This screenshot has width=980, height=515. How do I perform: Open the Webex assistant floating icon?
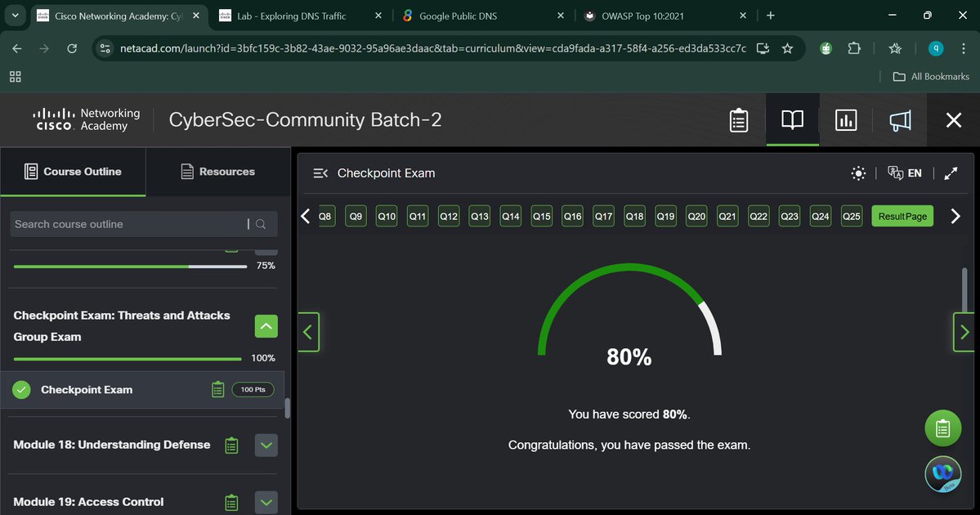[942, 474]
